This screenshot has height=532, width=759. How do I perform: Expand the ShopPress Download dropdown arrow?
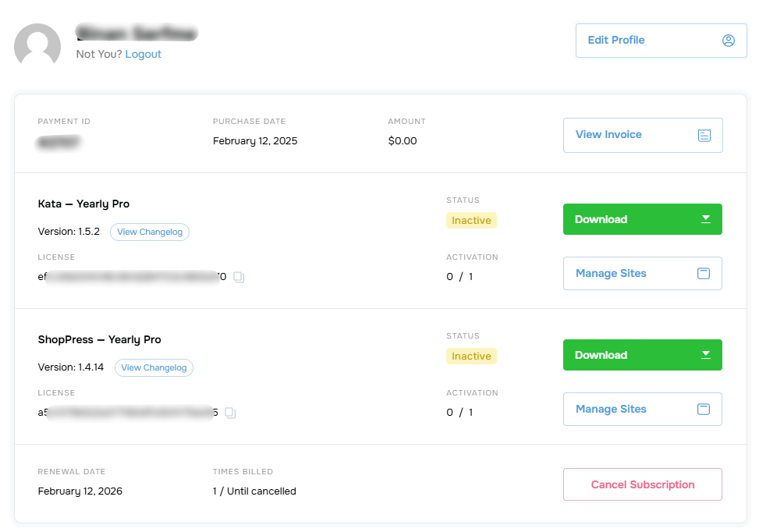coord(706,355)
